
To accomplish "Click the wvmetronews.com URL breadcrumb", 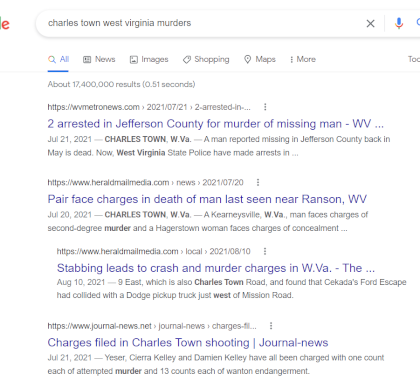I will point(149,107).
